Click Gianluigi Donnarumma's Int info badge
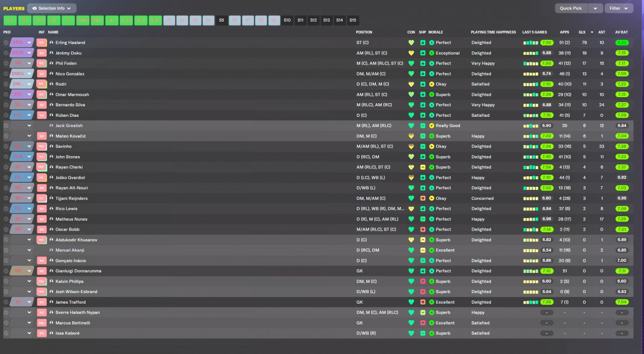The height and width of the screenshot is (354, 644). point(42,271)
